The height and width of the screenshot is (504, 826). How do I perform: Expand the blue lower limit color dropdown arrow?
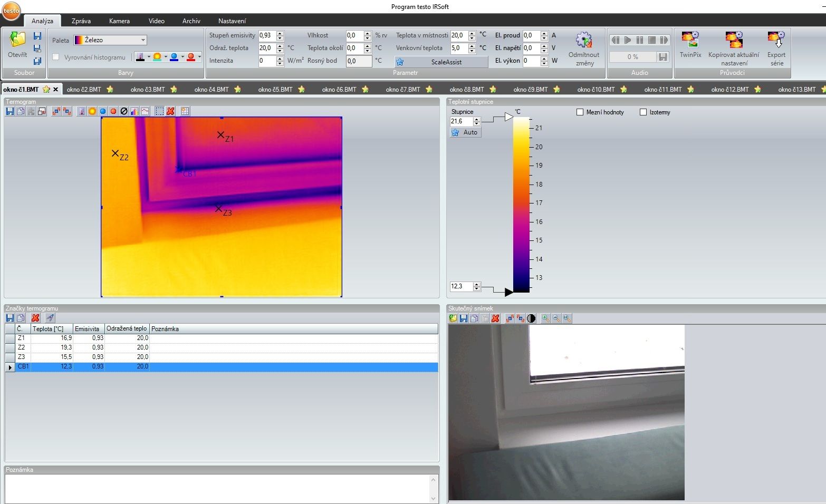coord(183,57)
